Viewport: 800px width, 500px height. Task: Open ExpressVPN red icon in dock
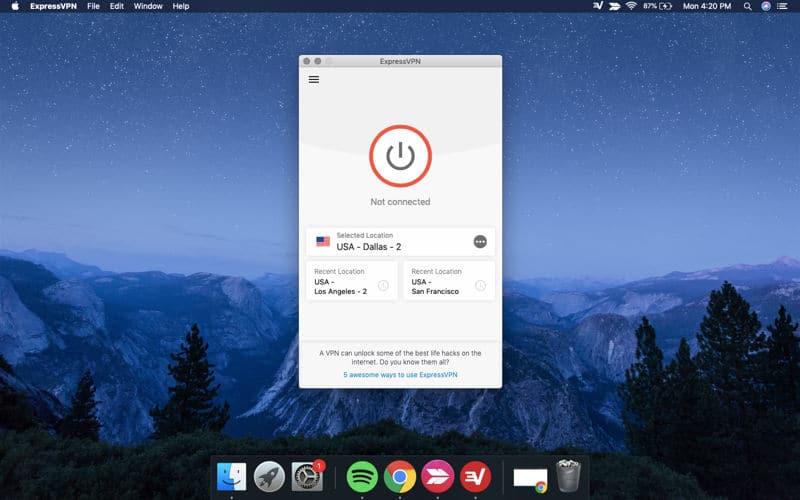pos(476,477)
